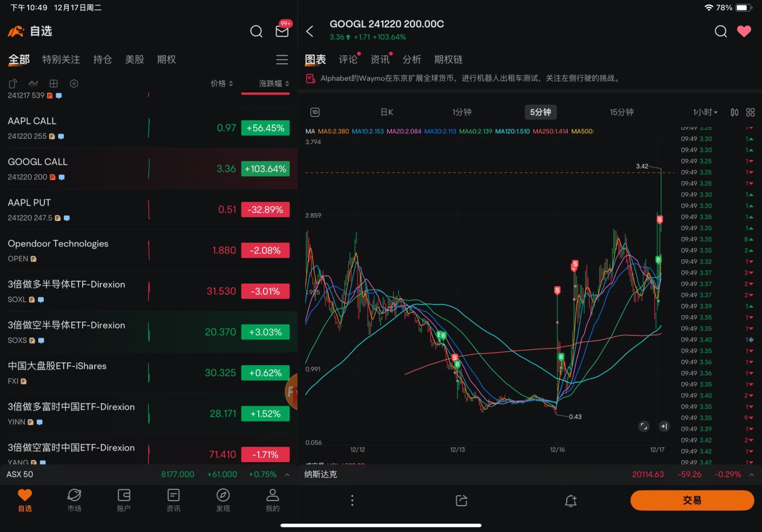Tap the 0.43 low price marker
The height and width of the screenshot is (532, 762).
point(575,417)
